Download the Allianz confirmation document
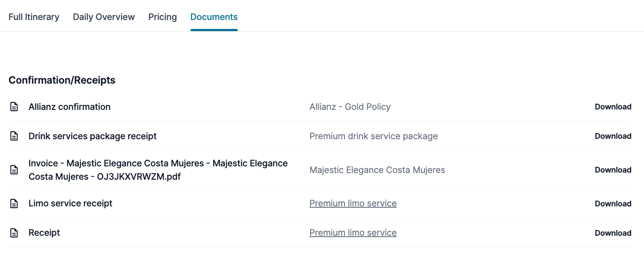 pyautogui.click(x=613, y=107)
